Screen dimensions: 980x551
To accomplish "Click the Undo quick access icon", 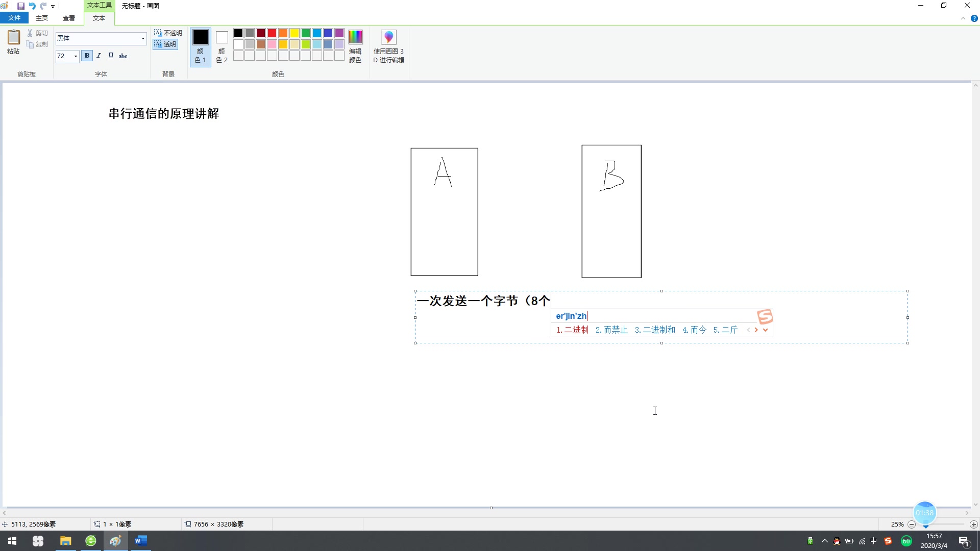I will pyautogui.click(x=32, y=6).
